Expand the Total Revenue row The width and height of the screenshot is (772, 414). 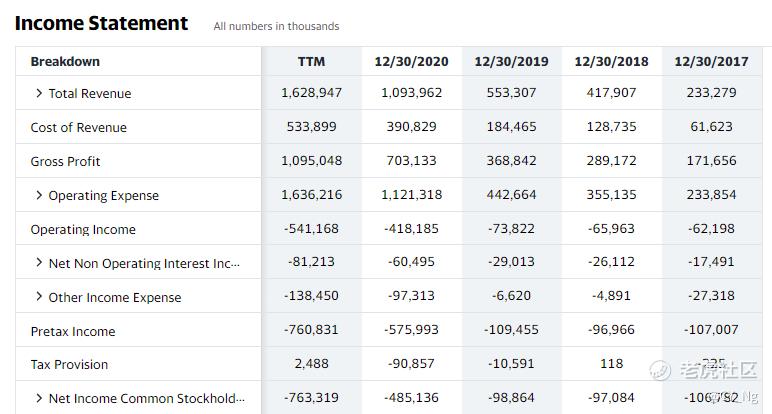point(39,94)
